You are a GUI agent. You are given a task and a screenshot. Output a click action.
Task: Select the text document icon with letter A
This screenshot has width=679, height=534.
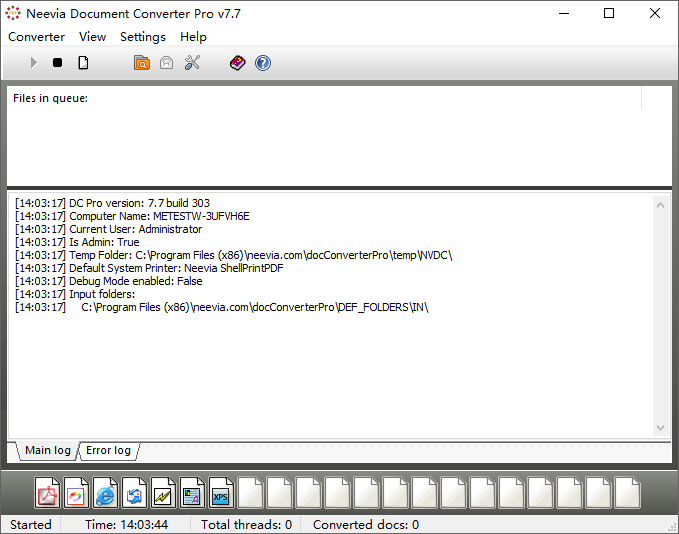192,492
